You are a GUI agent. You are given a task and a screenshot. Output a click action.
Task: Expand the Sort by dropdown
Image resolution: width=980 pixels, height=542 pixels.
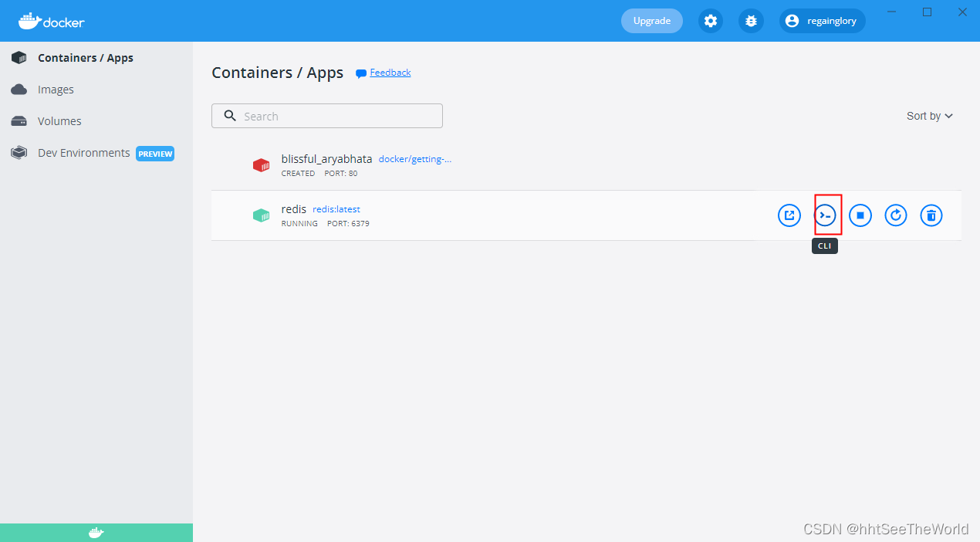point(930,116)
